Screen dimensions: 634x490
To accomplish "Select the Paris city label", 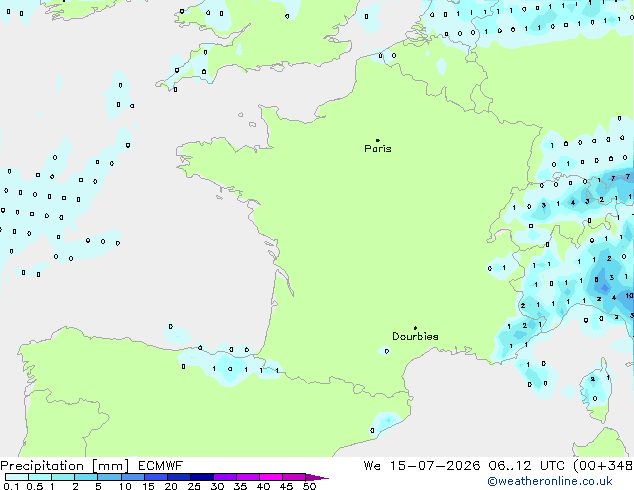I will (x=378, y=149).
